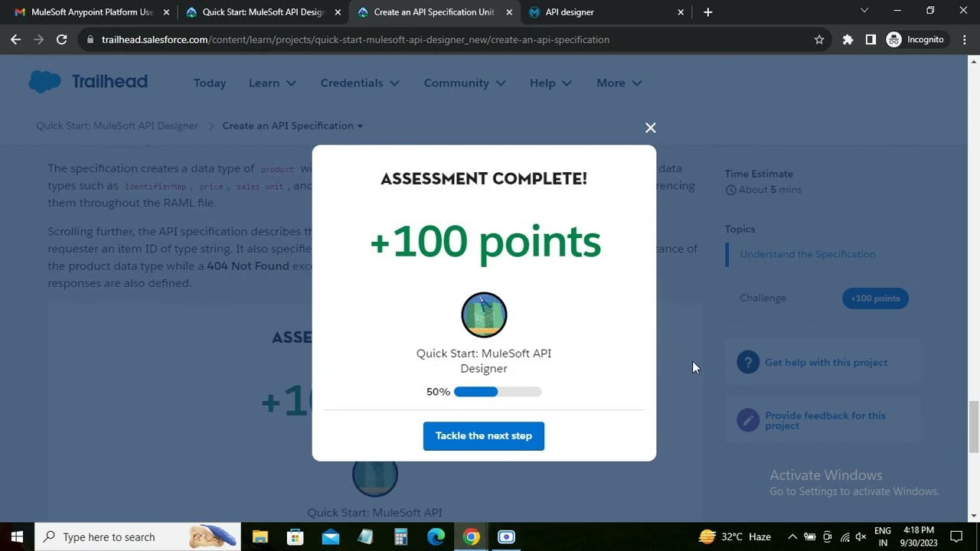Click the browser back arrow
The image size is (980, 551).
(x=16, y=40)
